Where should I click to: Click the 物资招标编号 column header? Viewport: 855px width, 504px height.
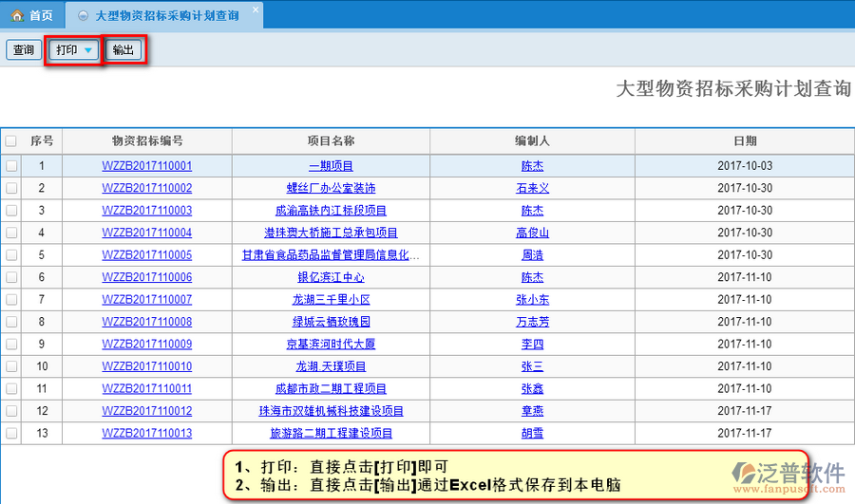click(146, 141)
